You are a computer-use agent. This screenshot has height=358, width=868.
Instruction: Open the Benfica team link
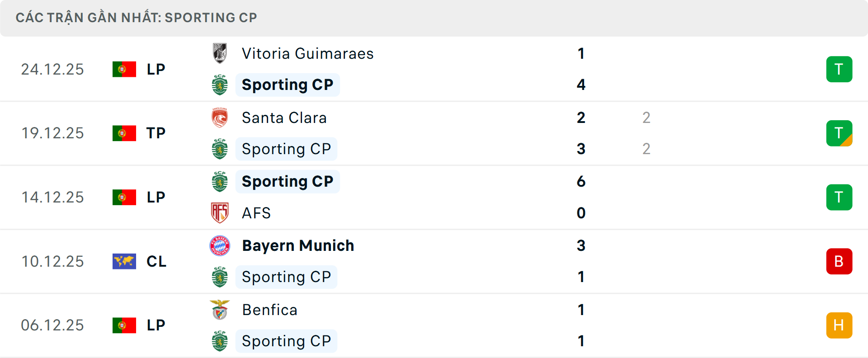tap(269, 310)
